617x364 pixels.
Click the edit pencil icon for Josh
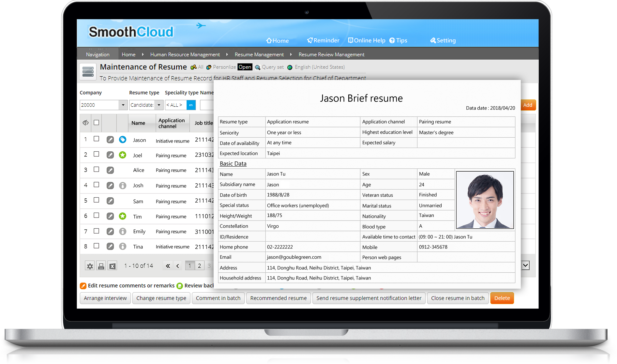pos(110,186)
